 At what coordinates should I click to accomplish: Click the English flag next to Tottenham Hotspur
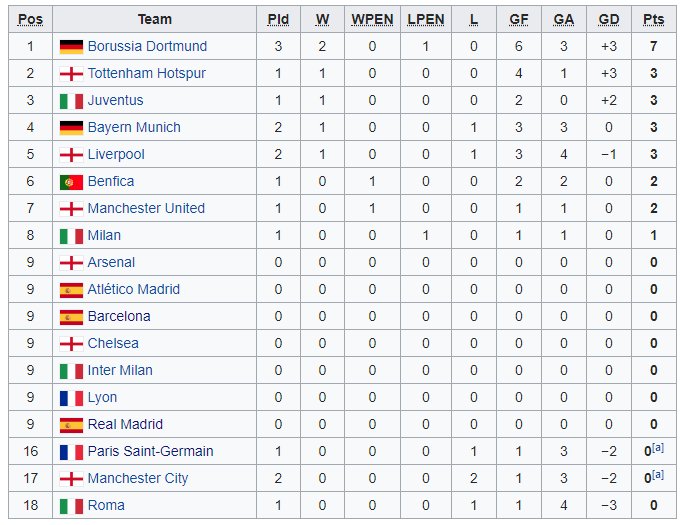[x=71, y=74]
